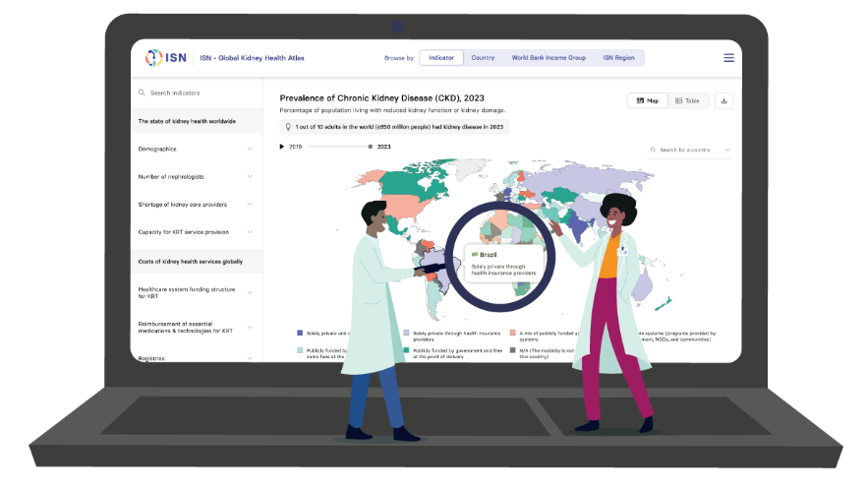Screen dimensions: 868x492
Task: Expand Shortage of kidney care providers
Action: point(250,205)
